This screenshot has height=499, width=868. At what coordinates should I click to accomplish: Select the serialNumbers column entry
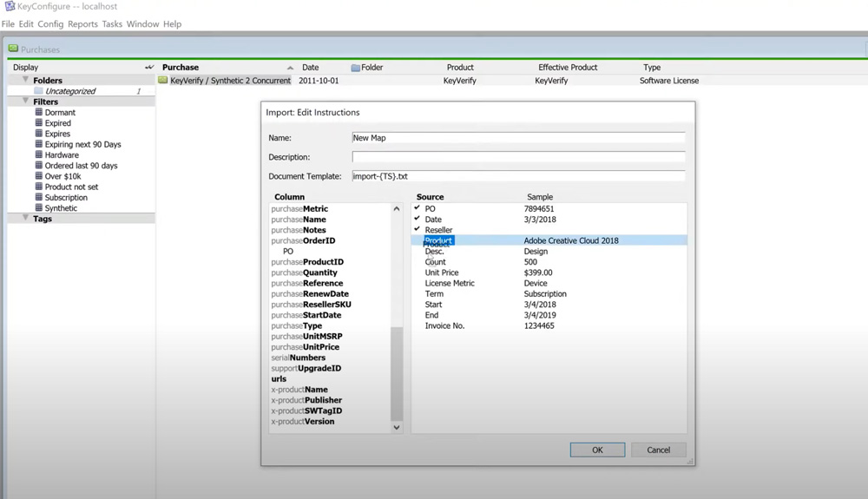pyautogui.click(x=298, y=358)
